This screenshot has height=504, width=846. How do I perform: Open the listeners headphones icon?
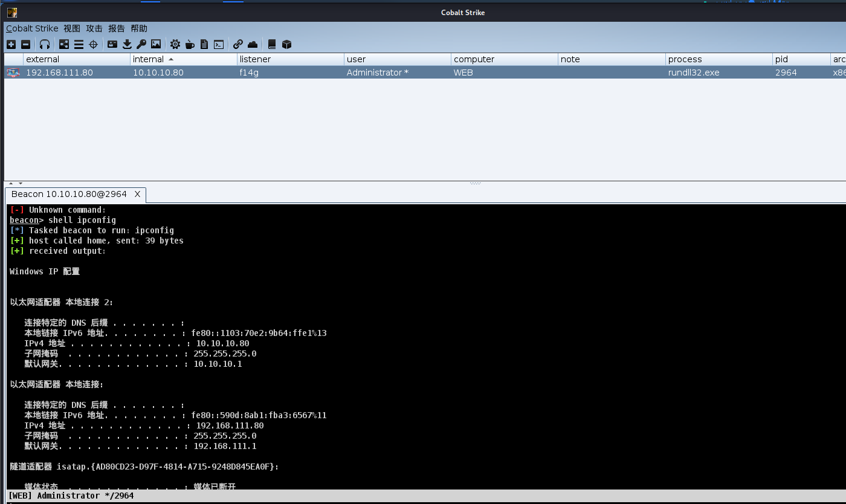click(45, 44)
